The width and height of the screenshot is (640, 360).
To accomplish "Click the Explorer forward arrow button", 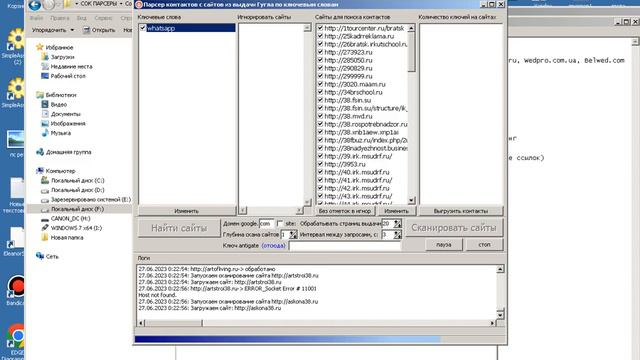I will [49, 4].
